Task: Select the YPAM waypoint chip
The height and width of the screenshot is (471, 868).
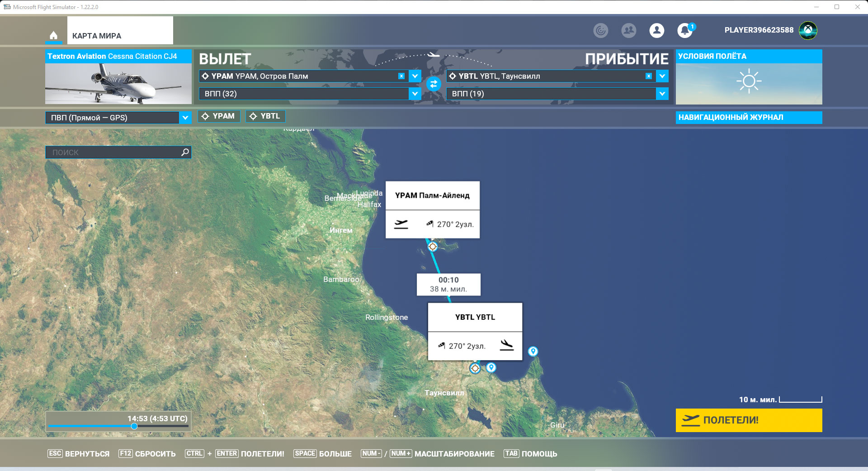Action: (x=219, y=116)
